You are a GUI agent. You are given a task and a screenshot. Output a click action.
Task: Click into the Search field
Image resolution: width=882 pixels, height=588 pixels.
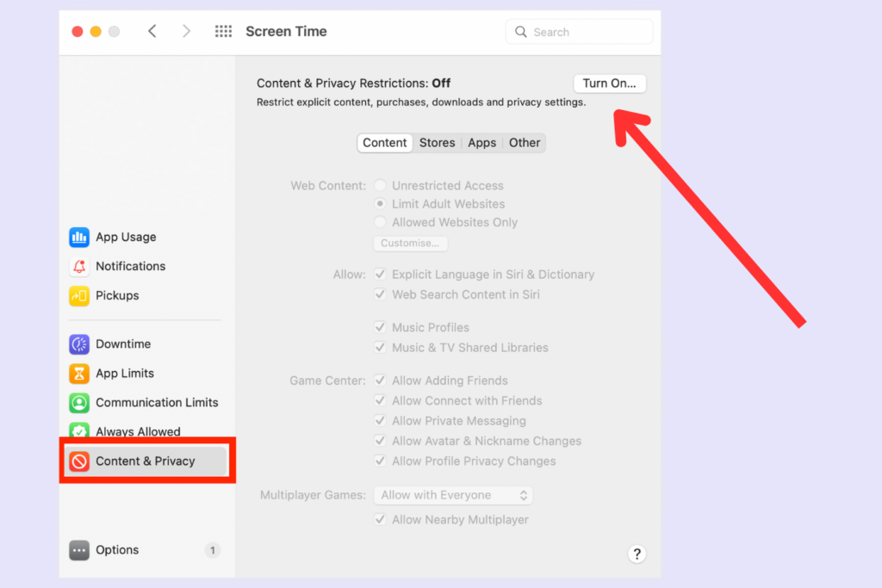click(586, 32)
